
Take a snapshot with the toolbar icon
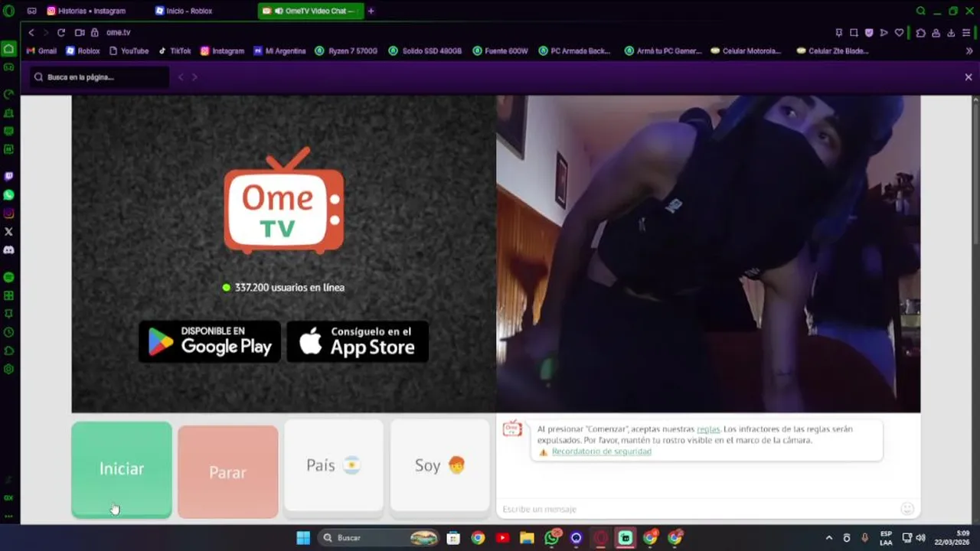[x=854, y=32]
